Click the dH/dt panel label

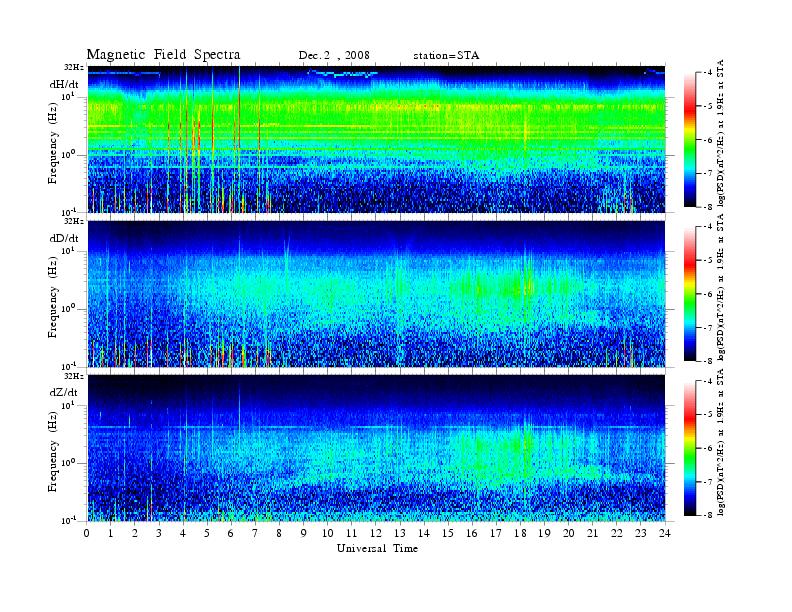point(64,84)
